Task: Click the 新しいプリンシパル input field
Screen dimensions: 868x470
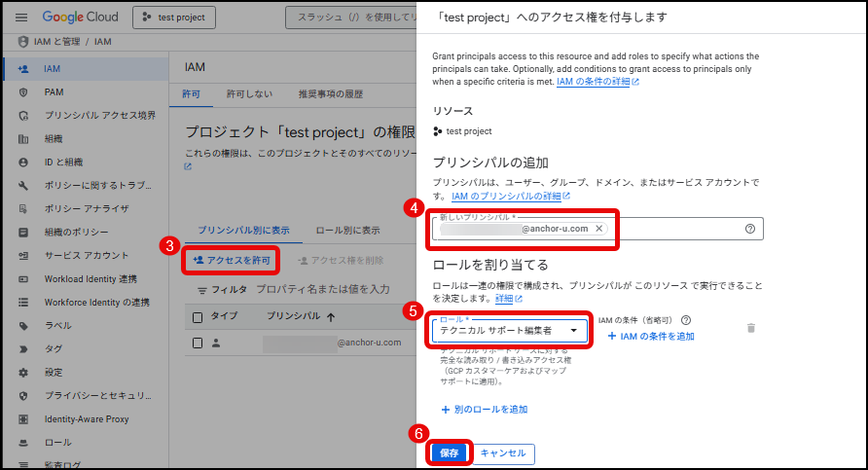Action: pos(671,229)
